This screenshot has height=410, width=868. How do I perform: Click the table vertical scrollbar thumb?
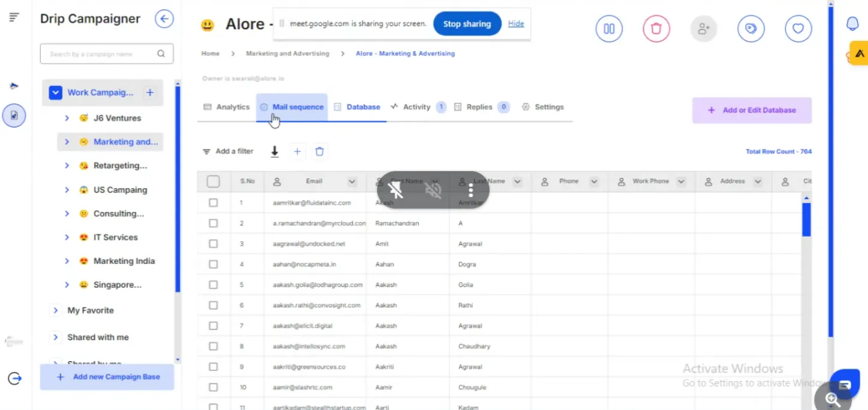click(x=807, y=219)
